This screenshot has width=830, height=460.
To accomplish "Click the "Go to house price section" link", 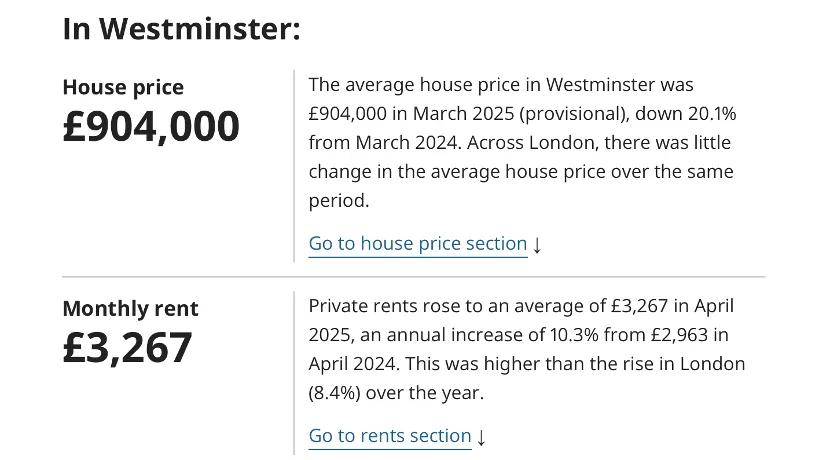I will 417,244.
